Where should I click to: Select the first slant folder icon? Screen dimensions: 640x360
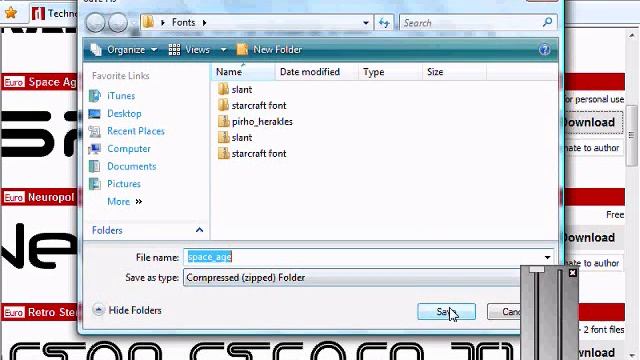click(223, 89)
